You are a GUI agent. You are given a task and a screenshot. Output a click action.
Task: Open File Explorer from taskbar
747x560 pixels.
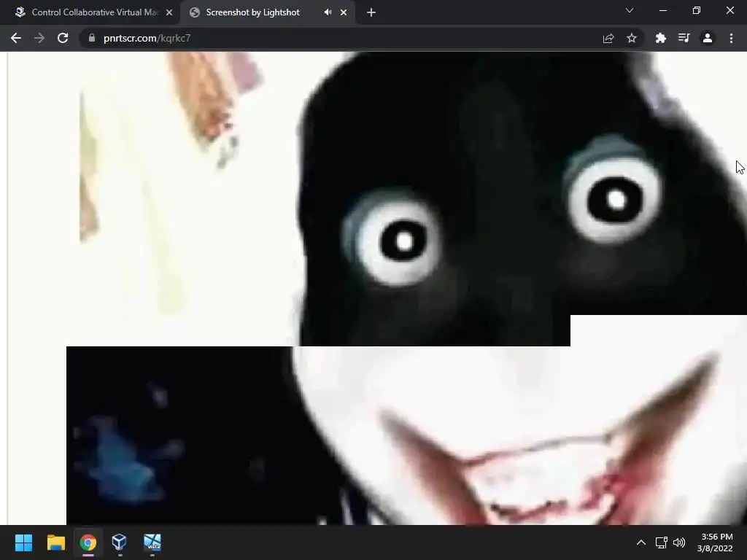(x=55, y=542)
